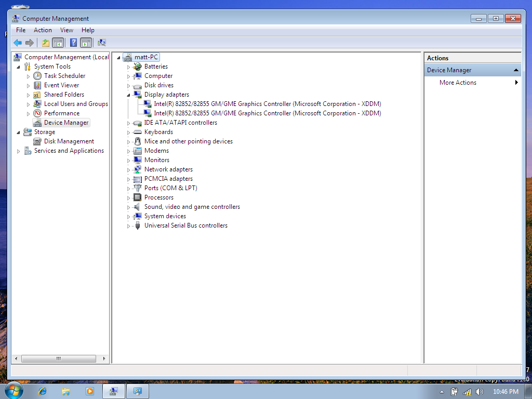Viewport: 532px width, 399px height.
Task: Click the Up one level folder icon
Action: pyautogui.click(x=46, y=43)
